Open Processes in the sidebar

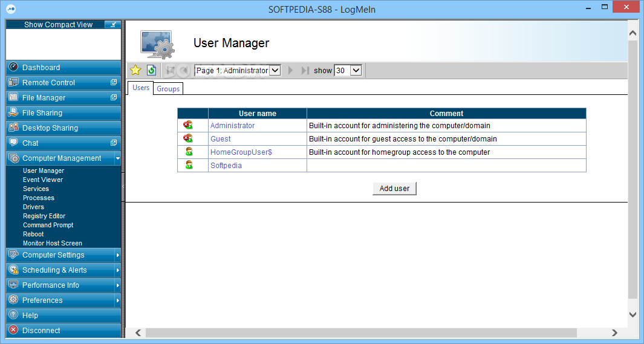coord(39,198)
